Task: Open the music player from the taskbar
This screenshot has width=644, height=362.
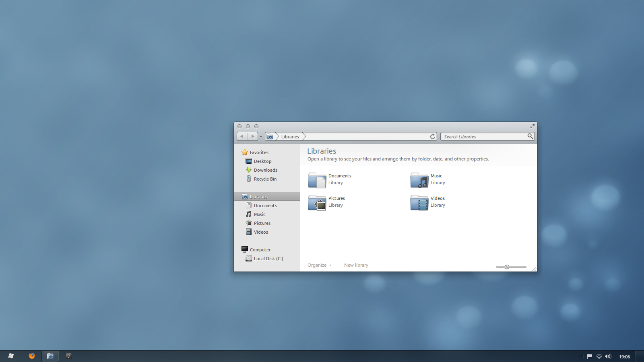Action: (68, 356)
